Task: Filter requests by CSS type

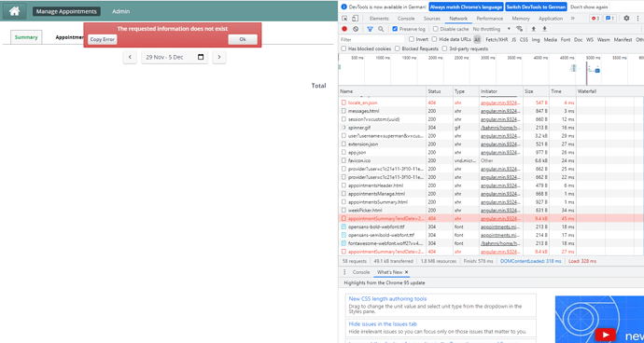Action: pos(524,39)
